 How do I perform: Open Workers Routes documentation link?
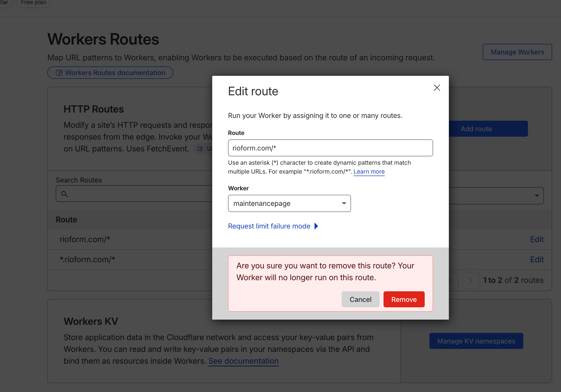(115, 73)
